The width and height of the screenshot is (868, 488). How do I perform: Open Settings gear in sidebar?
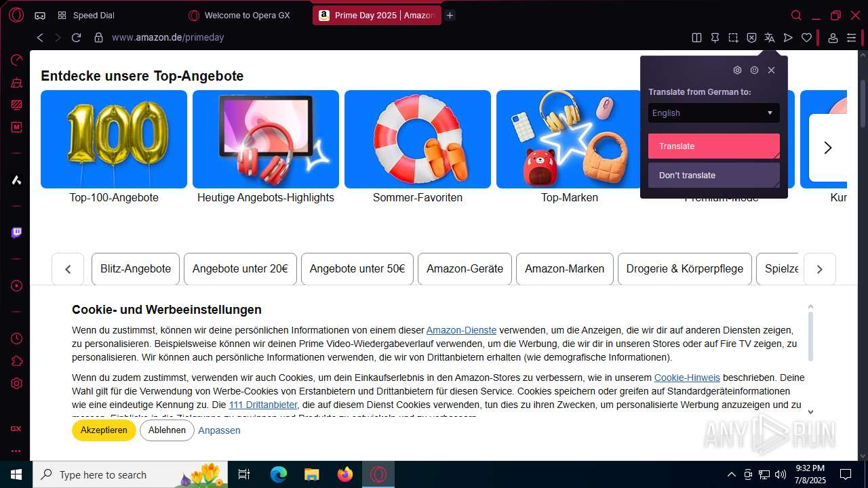16,383
